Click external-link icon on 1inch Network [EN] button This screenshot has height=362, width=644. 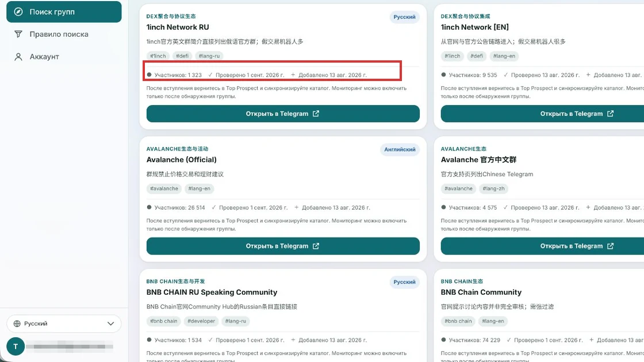click(610, 114)
